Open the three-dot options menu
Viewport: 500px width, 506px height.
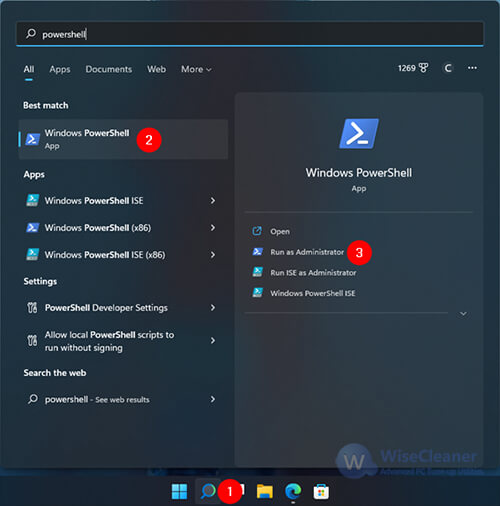pos(472,68)
